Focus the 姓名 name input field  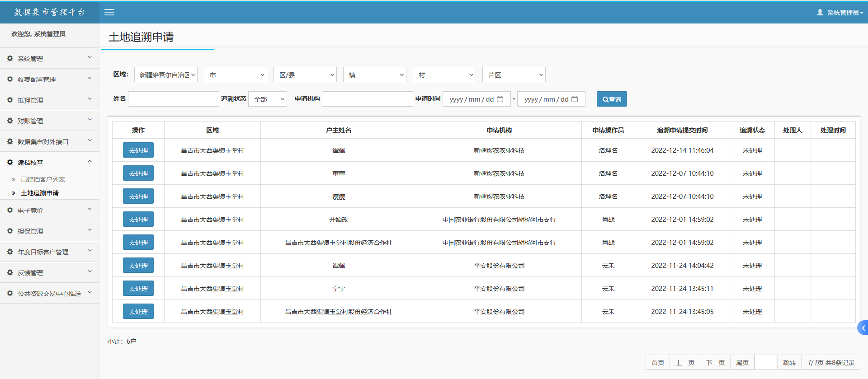click(174, 99)
